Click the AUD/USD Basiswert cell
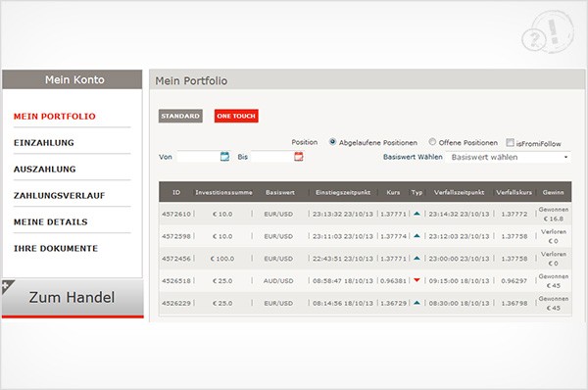This screenshot has width=588, height=390. (278, 280)
